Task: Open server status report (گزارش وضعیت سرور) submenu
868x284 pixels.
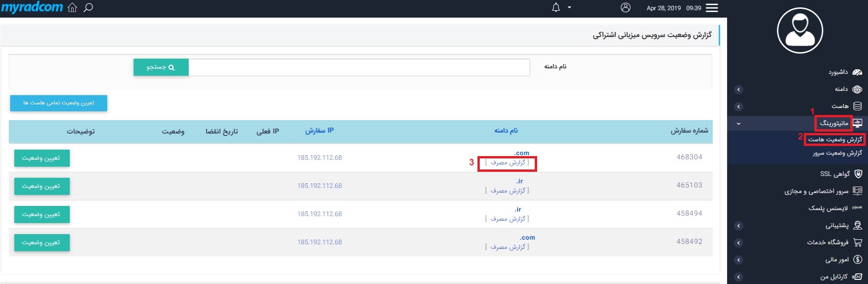Action: tap(837, 153)
